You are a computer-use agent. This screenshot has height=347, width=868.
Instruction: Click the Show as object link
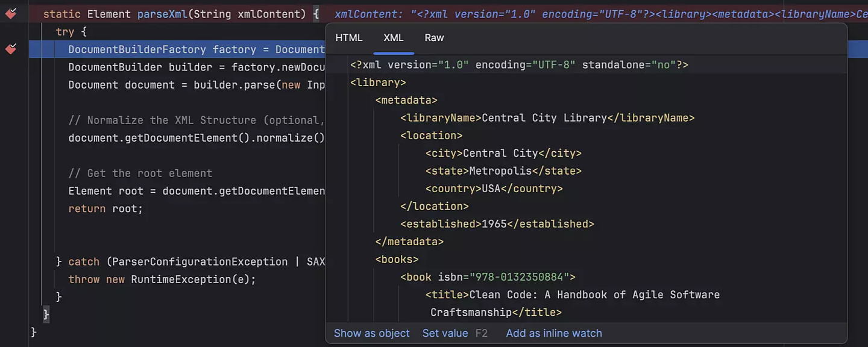(371, 333)
